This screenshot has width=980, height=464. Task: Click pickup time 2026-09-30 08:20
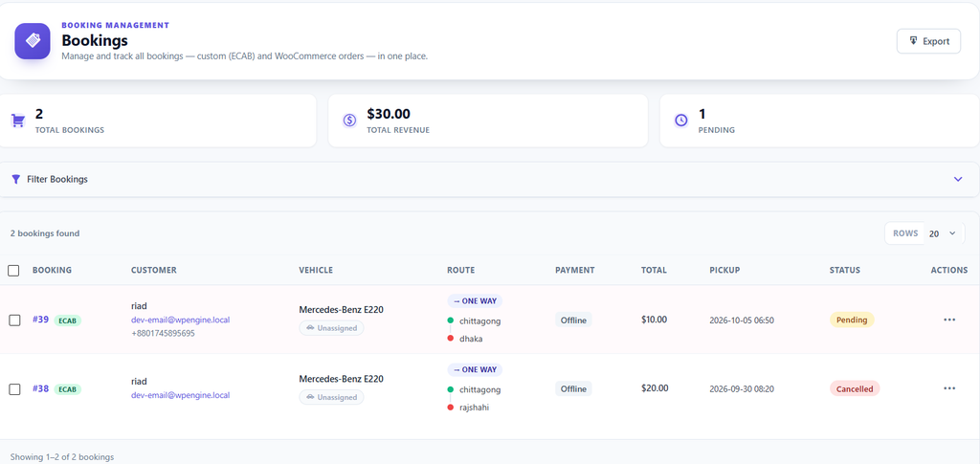742,388
